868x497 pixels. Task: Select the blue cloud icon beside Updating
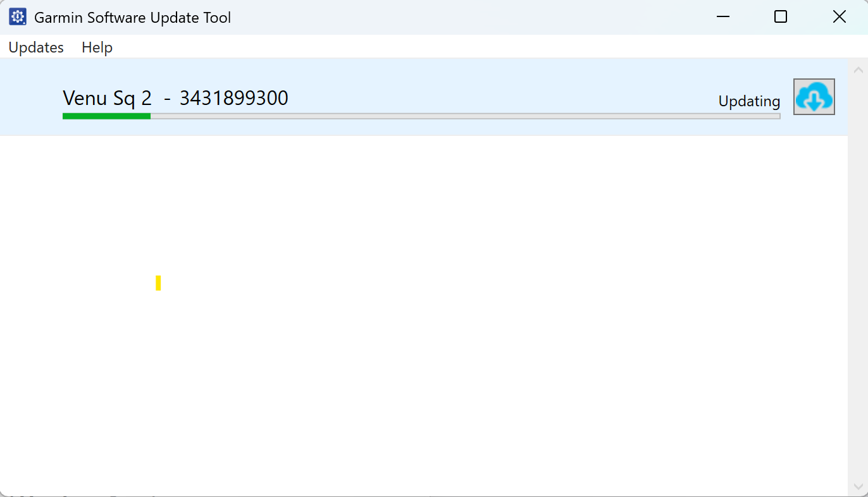(814, 96)
